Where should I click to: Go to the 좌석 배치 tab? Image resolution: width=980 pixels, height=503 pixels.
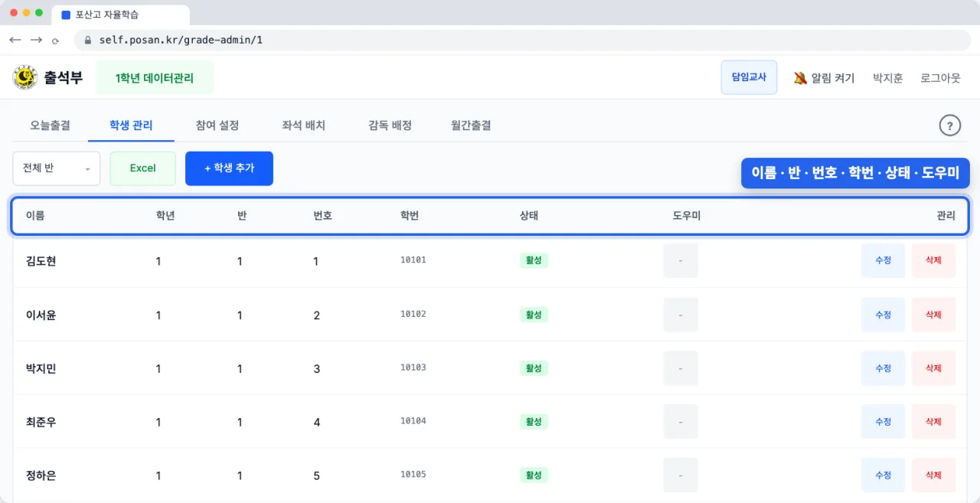304,125
